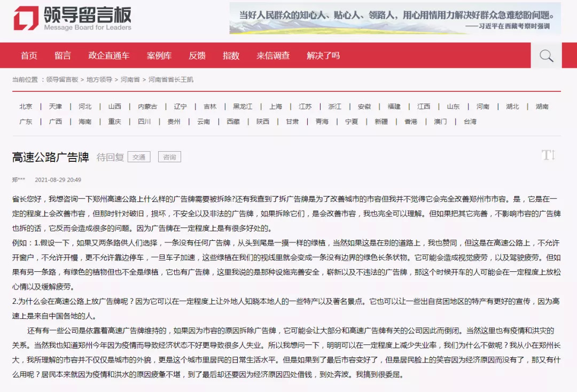
Task: Click the search magnifier icon
Action: (546, 56)
